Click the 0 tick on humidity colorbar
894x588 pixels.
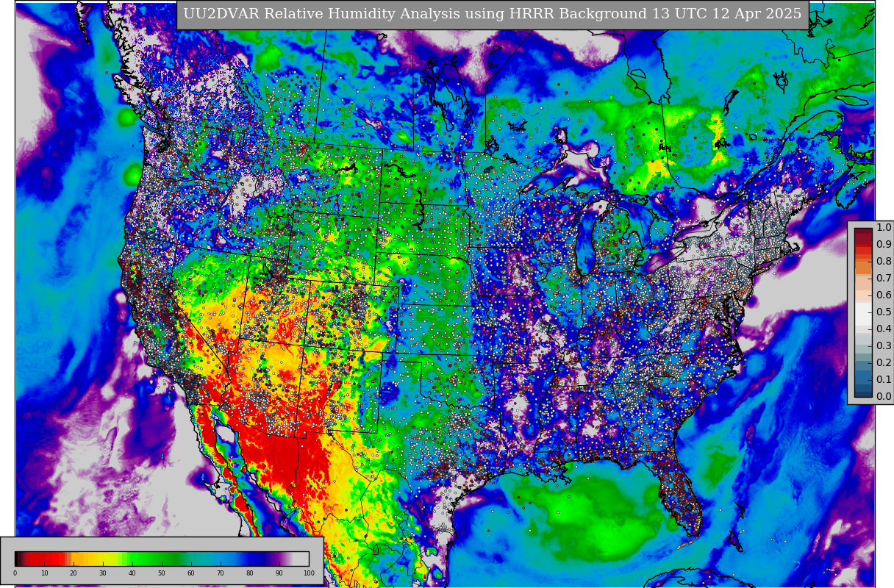pyautogui.click(x=15, y=573)
